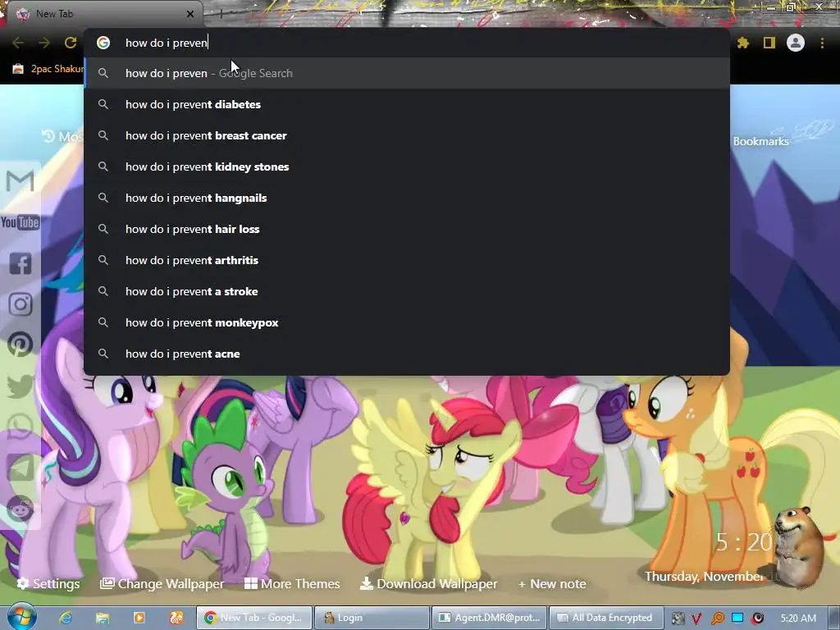Open YouTube shortcut in the sidebar
The height and width of the screenshot is (630, 840).
click(21, 221)
